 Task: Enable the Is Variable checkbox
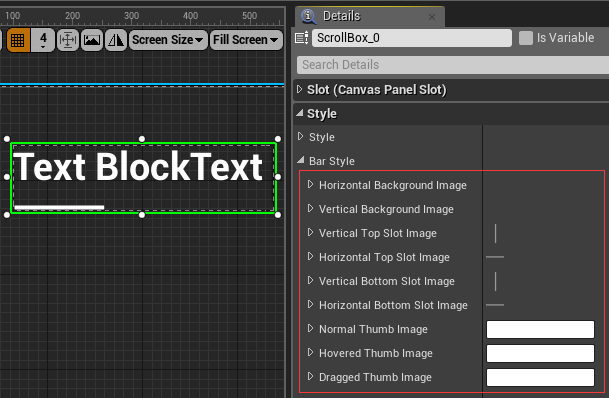[525, 38]
